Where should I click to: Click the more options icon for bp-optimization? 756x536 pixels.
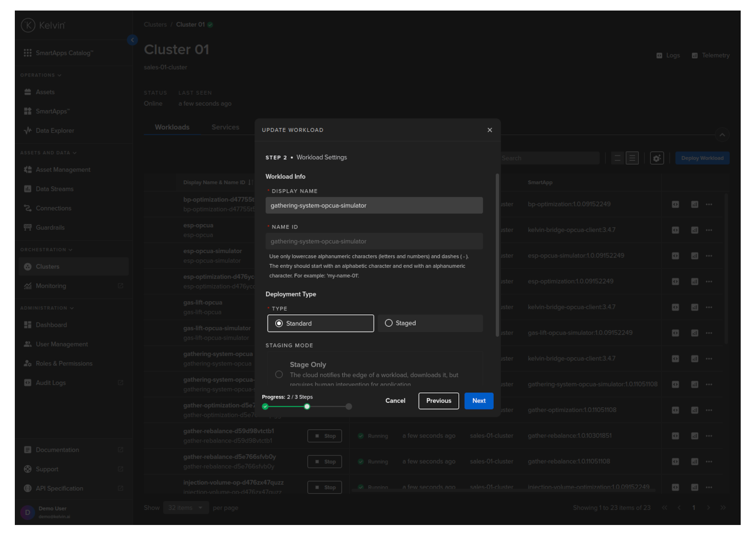pos(709,204)
